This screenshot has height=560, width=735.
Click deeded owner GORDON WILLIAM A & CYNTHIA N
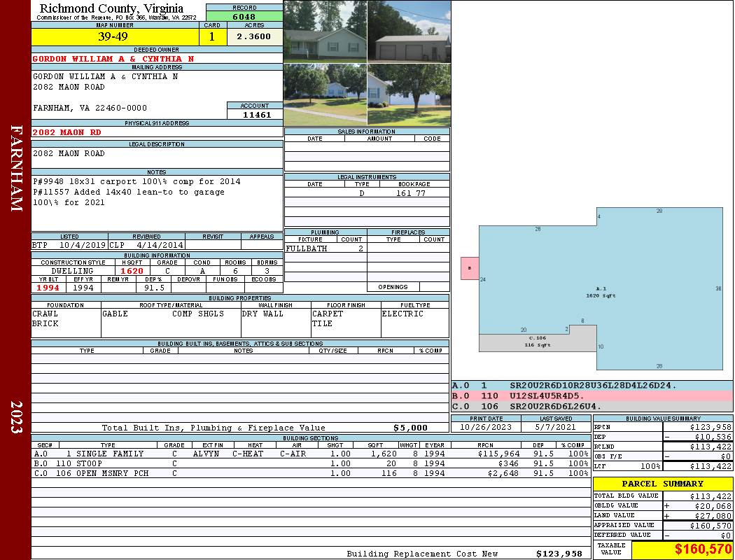click(x=113, y=59)
